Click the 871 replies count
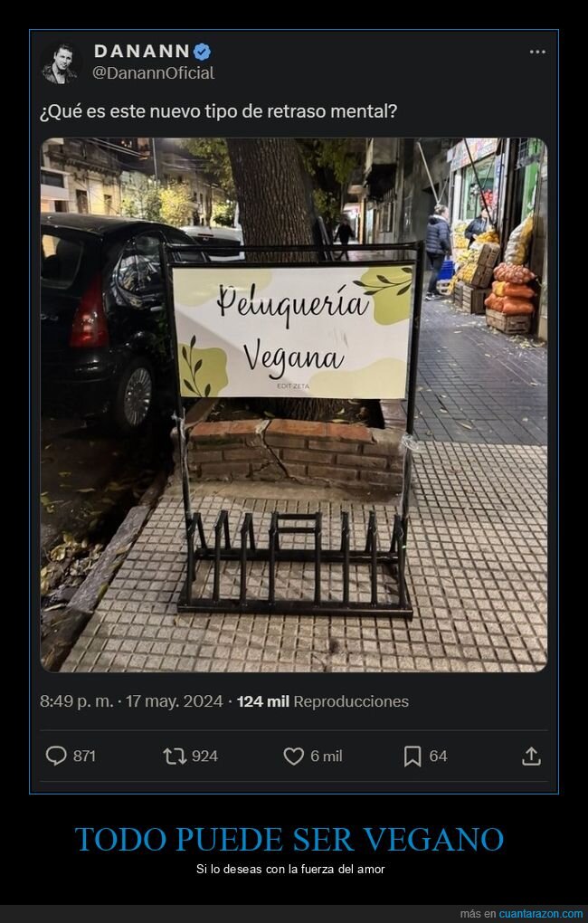Image resolution: width=588 pixels, height=923 pixels. coord(84,756)
